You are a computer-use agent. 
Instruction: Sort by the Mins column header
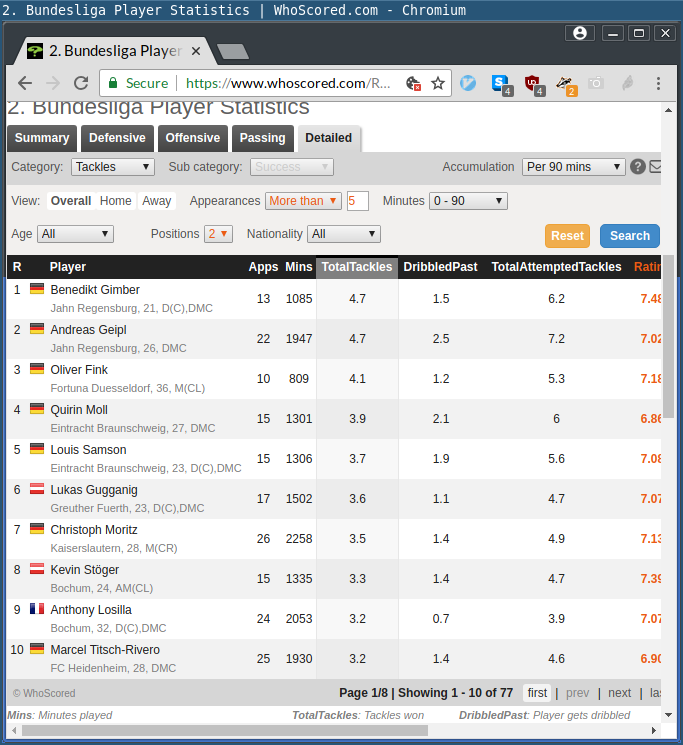coord(299,267)
